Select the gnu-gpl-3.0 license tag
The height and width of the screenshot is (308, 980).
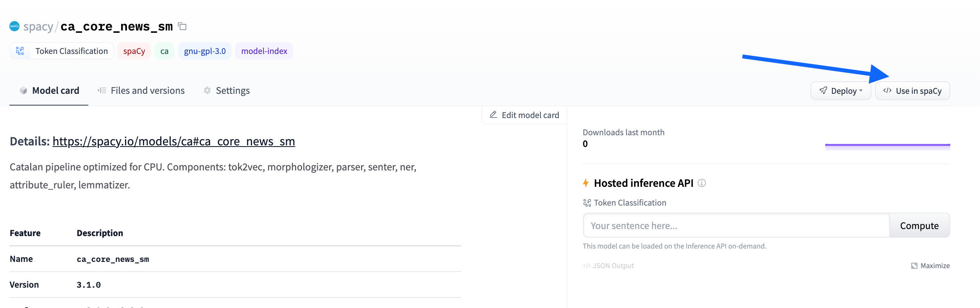pos(205,51)
